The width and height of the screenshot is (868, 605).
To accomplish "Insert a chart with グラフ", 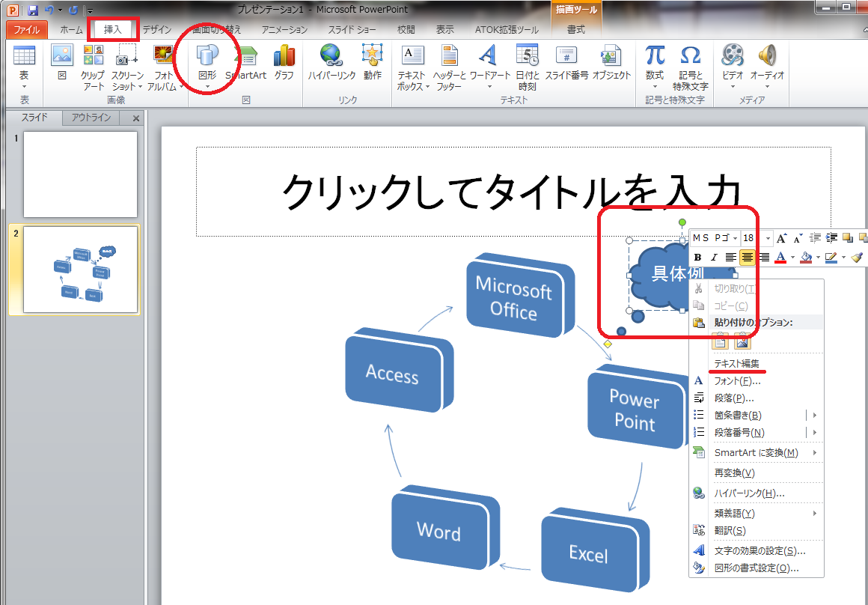I will click(x=284, y=62).
